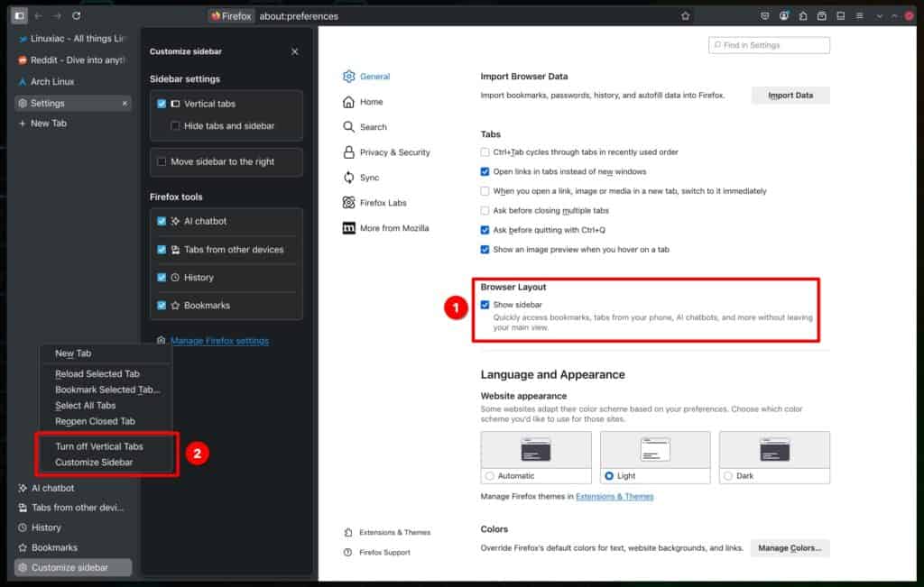This screenshot has height=587, width=924.
Task: Open the Firefox application hamburger menu
Action: coord(860,15)
